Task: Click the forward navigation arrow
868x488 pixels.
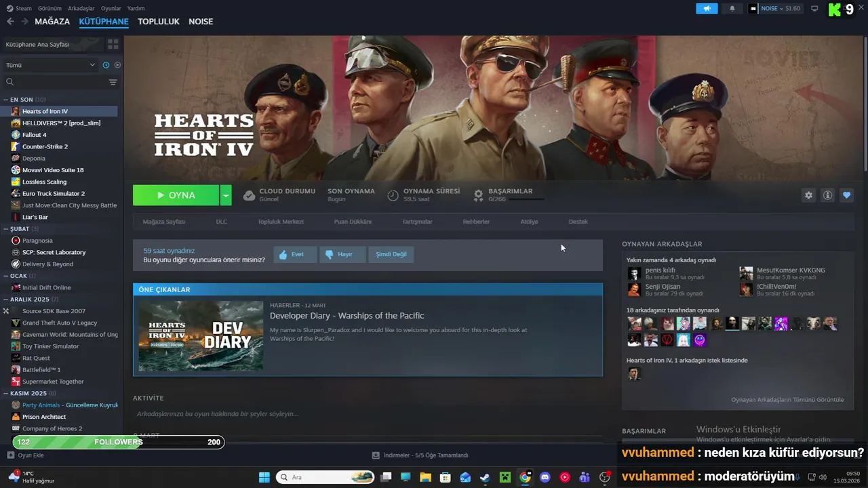Action: pos(24,22)
